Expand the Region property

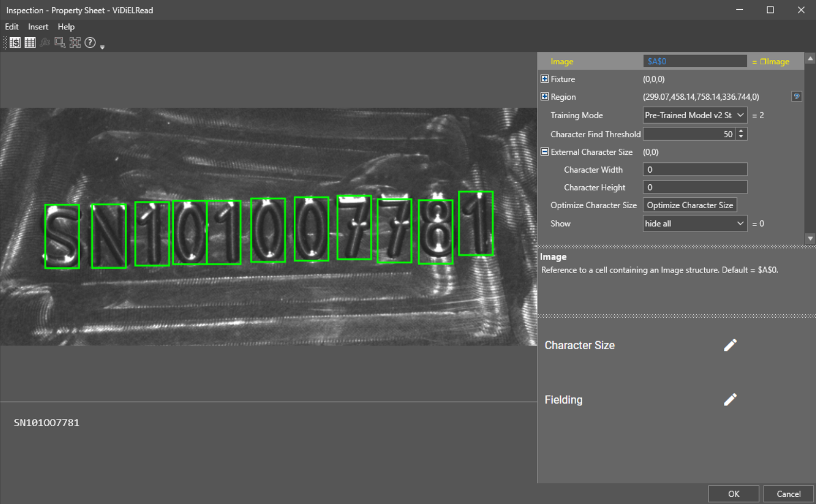545,96
